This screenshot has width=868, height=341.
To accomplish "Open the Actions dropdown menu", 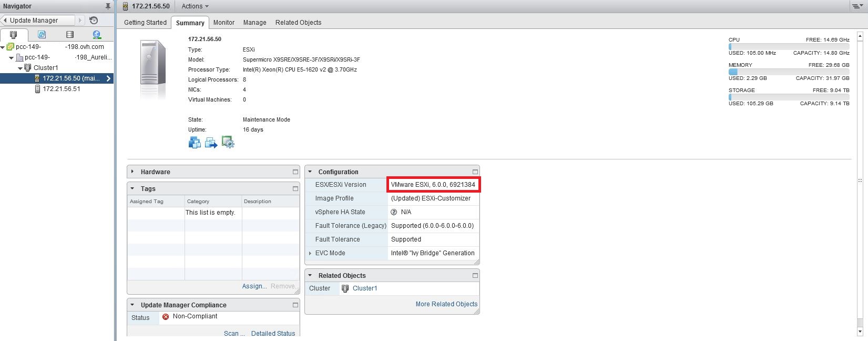I will click(195, 6).
